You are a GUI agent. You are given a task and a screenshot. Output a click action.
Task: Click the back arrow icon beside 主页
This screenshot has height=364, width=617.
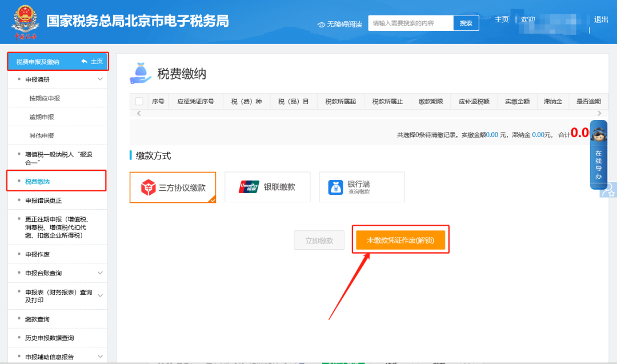point(84,61)
